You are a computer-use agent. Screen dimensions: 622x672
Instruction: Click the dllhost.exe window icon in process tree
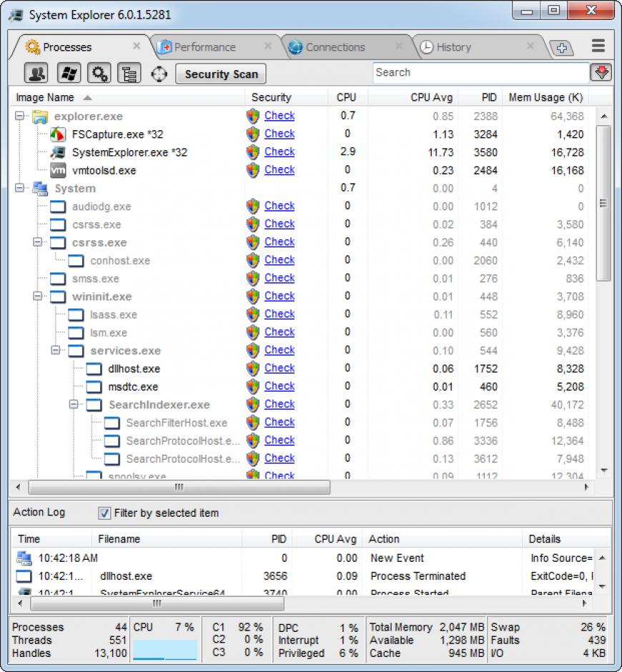tap(94, 369)
